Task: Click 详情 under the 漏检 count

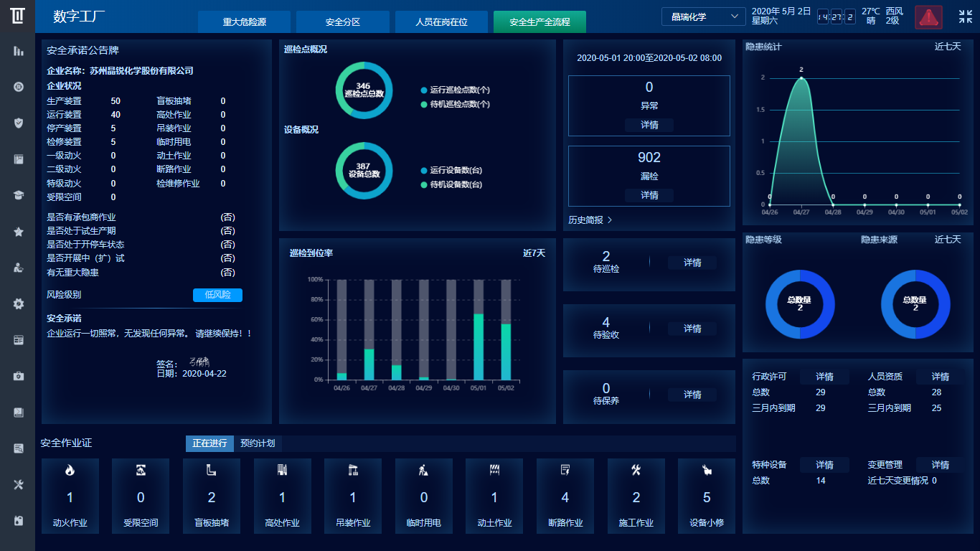Action: [649, 195]
